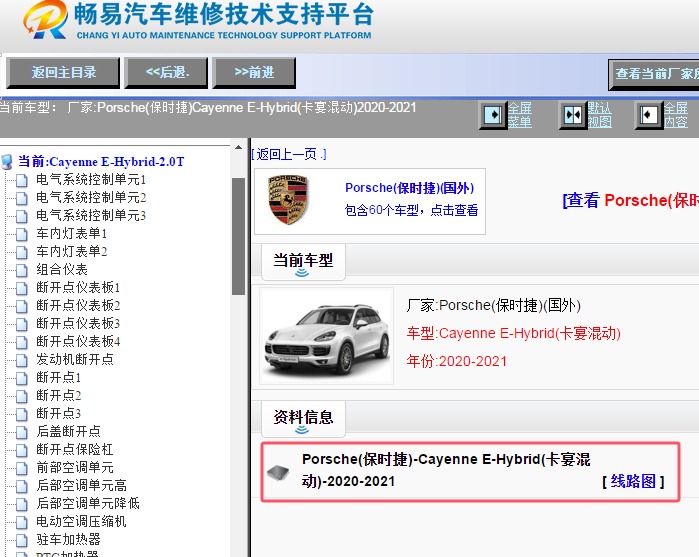Select 驻车加热器 in the tree

pos(68,539)
